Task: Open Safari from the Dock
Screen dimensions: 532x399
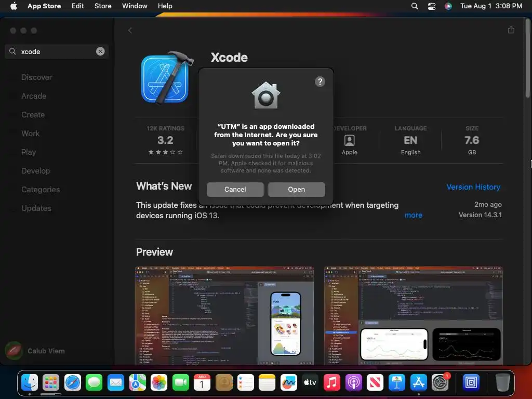Action: [73, 382]
